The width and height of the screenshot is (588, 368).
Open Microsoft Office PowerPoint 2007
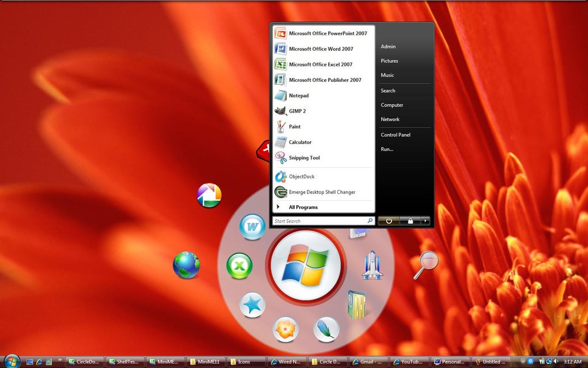pos(324,33)
